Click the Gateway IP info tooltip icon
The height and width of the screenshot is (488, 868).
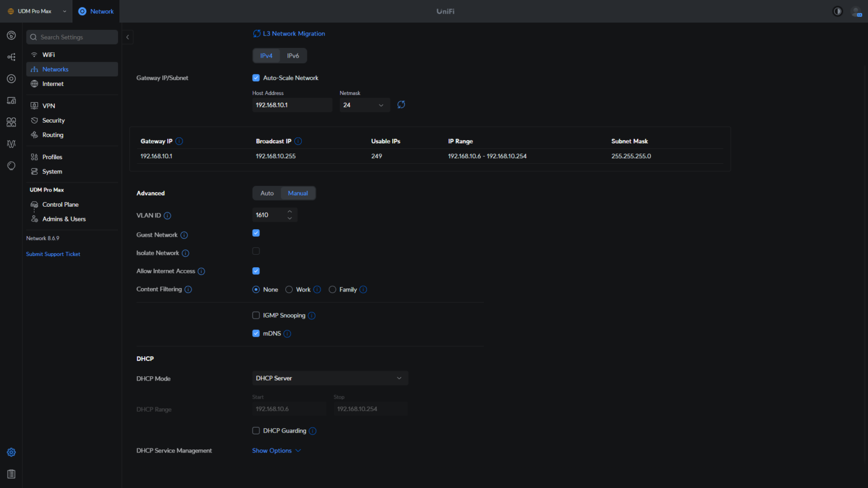coord(179,141)
